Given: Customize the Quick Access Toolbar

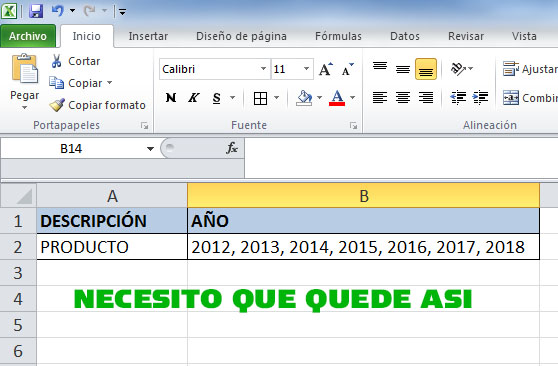Looking at the screenshot, I should (x=122, y=12).
